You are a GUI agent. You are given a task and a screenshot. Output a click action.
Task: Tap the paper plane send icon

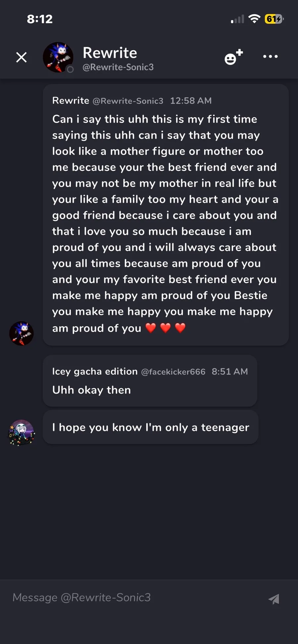pyautogui.click(x=274, y=598)
